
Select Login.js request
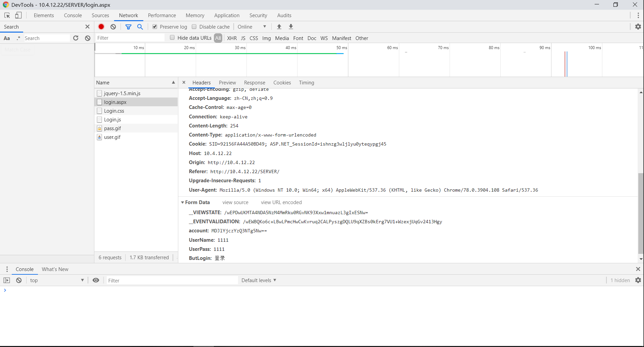point(136,119)
